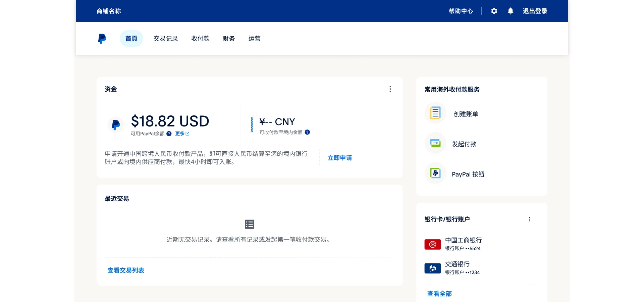
Task: Click the 发起付款 payment icon
Action: tap(435, 143)
